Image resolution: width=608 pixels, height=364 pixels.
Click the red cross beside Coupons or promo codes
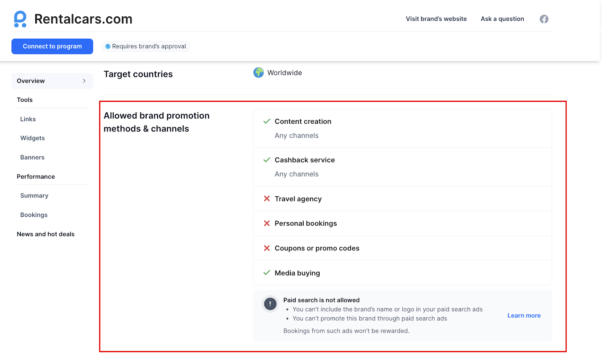coord(267,248)
